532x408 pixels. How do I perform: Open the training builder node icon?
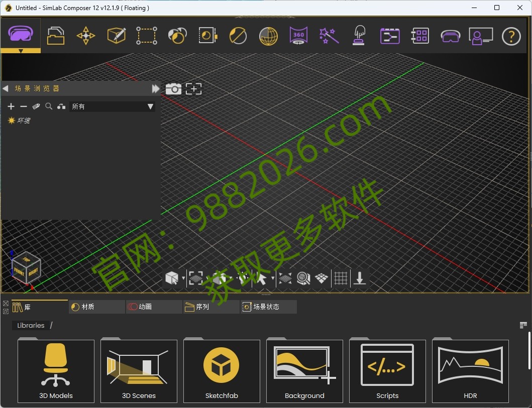click(389, 36)
